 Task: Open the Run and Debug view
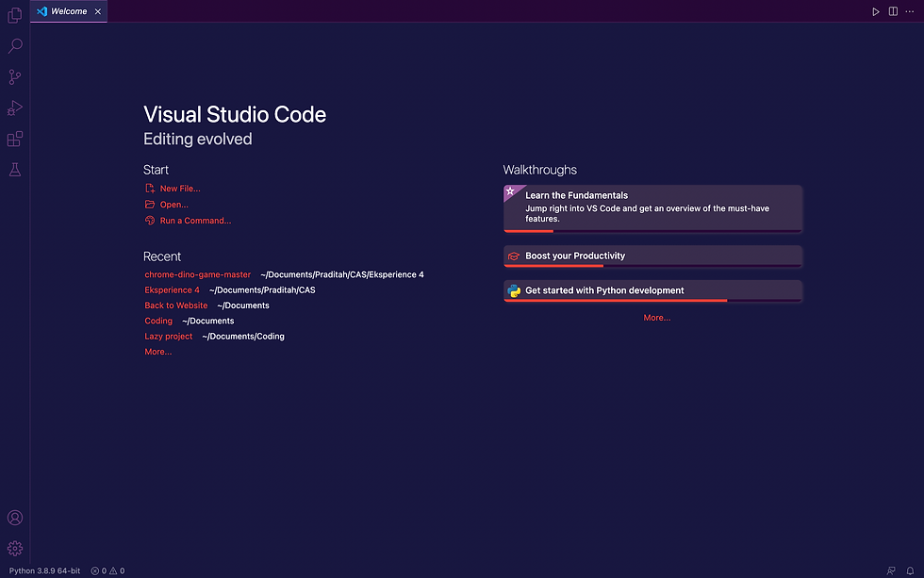(x=15, y=107)
